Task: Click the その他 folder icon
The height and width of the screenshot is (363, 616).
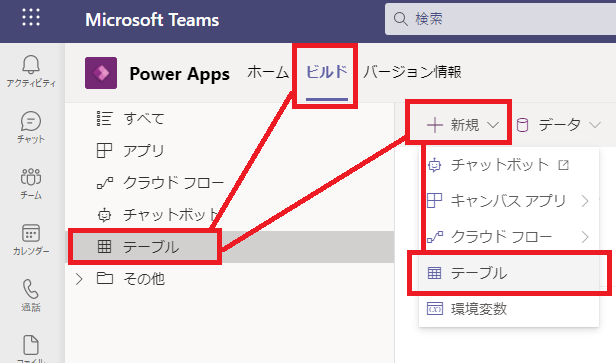Action: coord(105,279)
